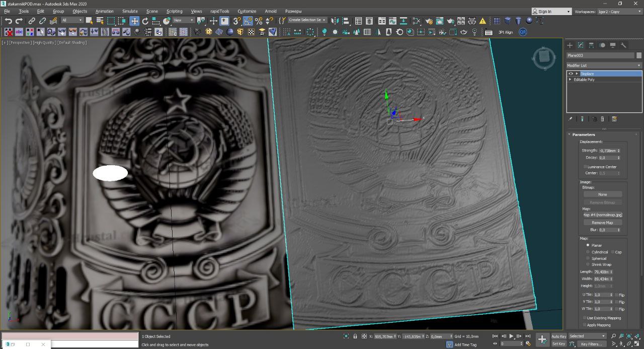Open the File menu

click(7, 11)
